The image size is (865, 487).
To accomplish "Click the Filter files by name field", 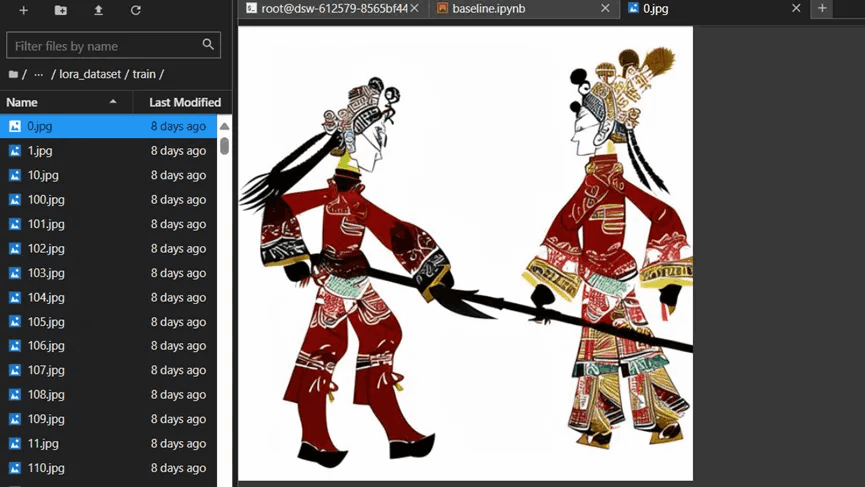I will [x=113, y=45].
